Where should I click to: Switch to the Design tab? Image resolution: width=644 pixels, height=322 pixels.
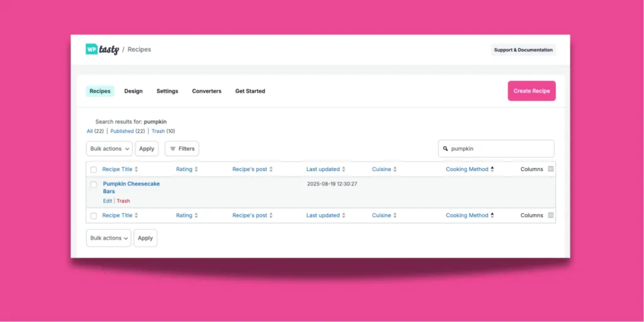[x=133, y=91]
